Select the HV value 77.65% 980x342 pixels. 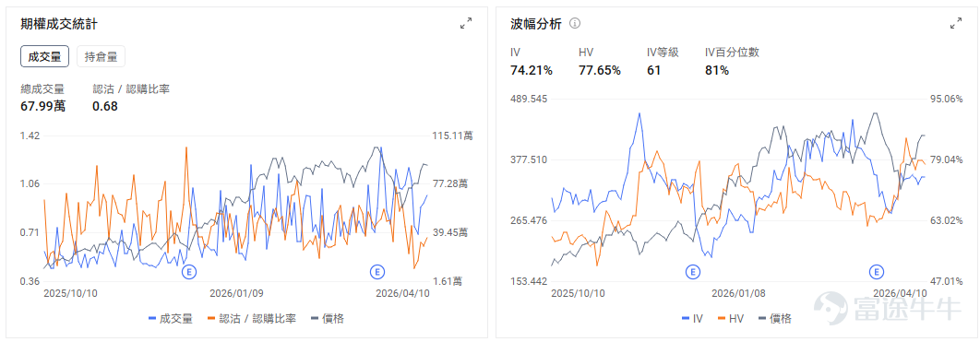point(600,71)
